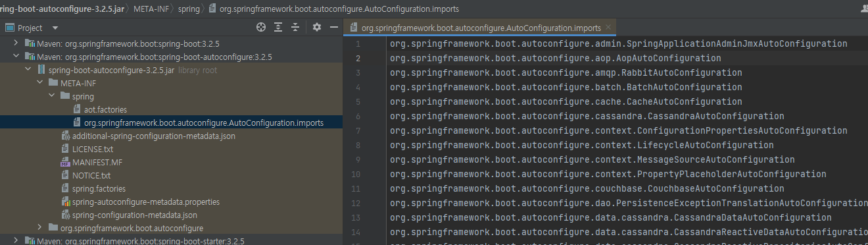Expand Maven spring-boot:3.2.5 library node
868x245 pixels.
tap(16, 43)
